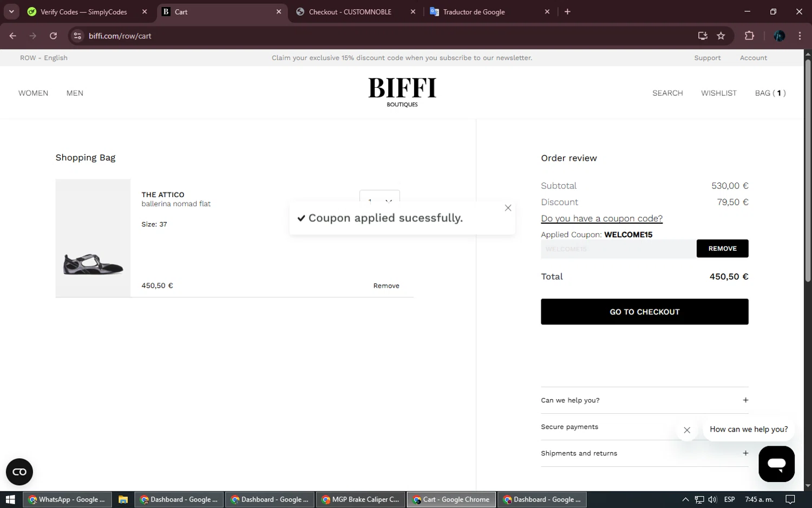The height and width of the screenshot is (508, 812).
Task: Open Windows Start menu
Action: [10, 499]
